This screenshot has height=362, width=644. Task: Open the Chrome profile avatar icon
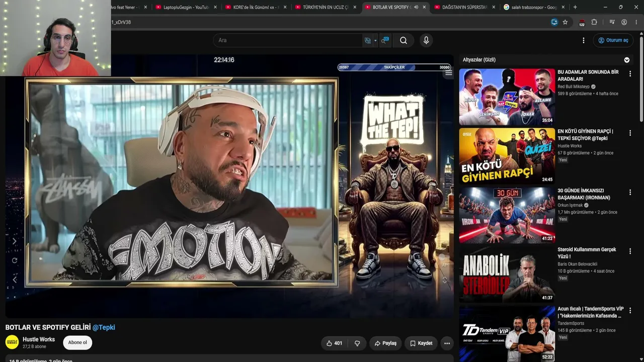click(624, 22)
